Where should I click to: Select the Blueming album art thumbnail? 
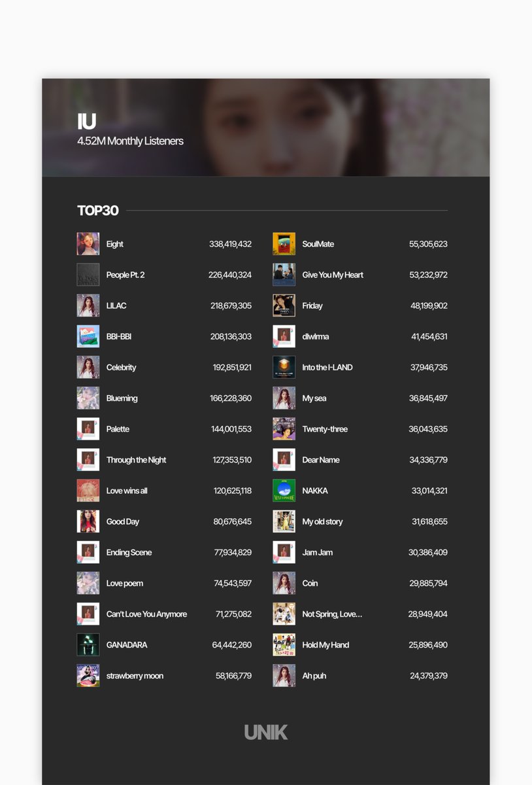[88, 398]
